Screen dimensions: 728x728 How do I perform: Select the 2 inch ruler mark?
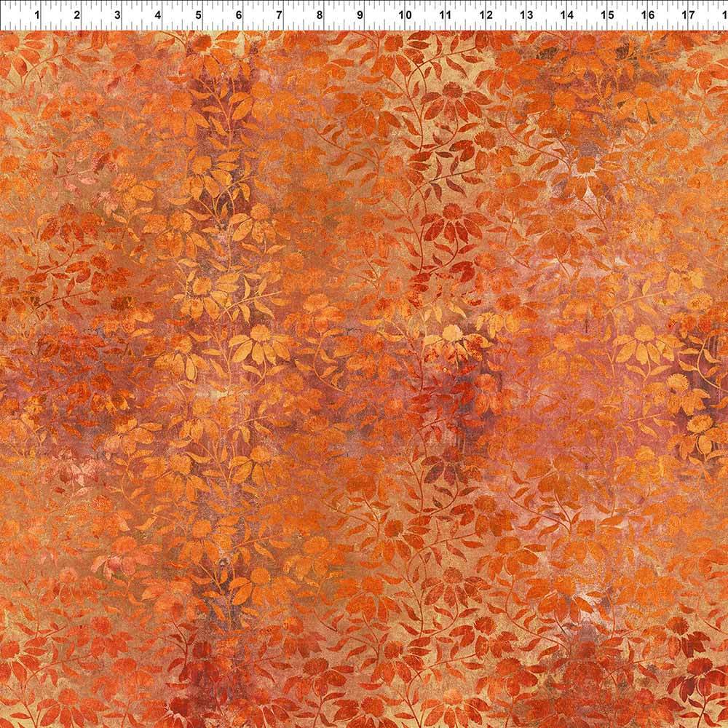pos(77,14)
